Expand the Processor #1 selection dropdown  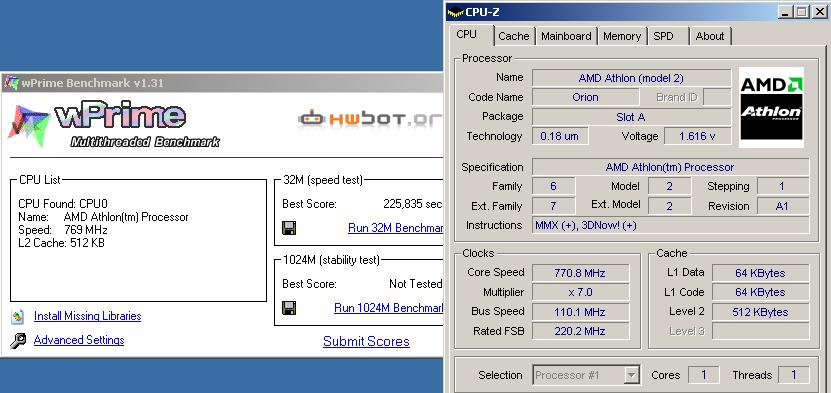coord(631,376)
